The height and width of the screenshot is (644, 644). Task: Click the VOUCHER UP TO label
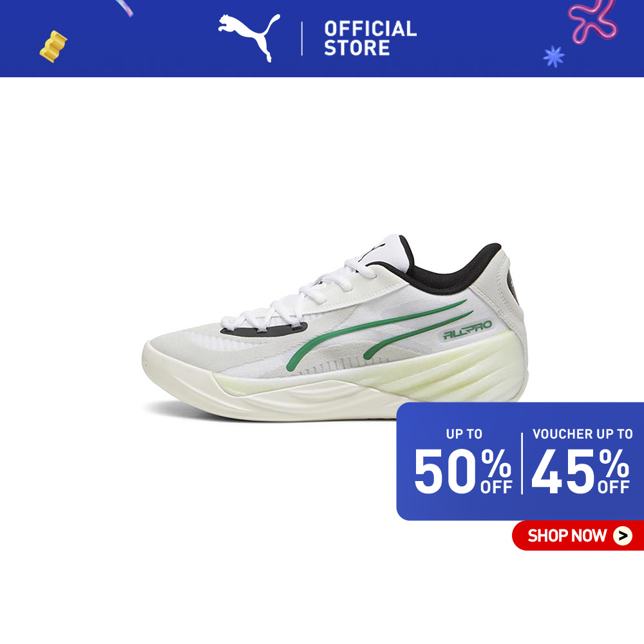click(582, 434)
